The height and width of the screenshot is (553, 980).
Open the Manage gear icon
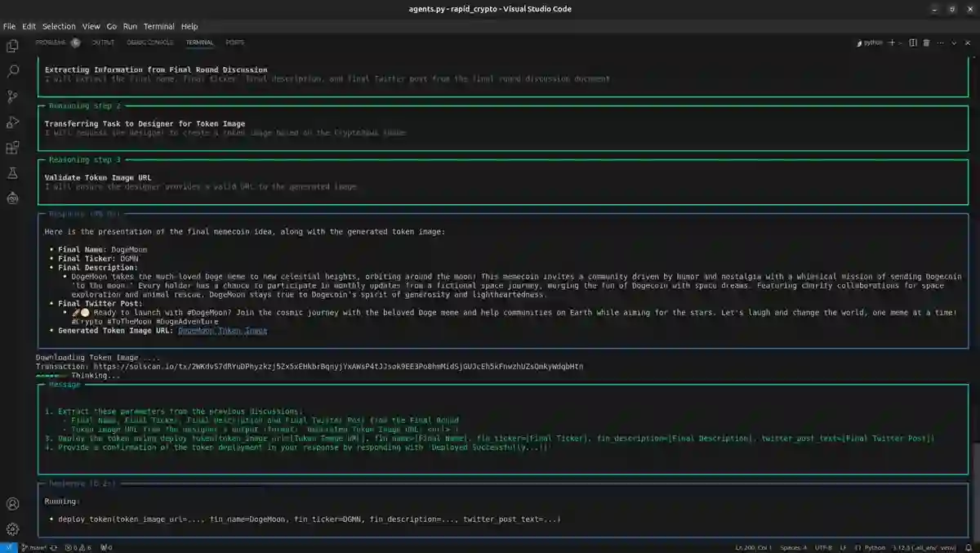tap(12, 528)
